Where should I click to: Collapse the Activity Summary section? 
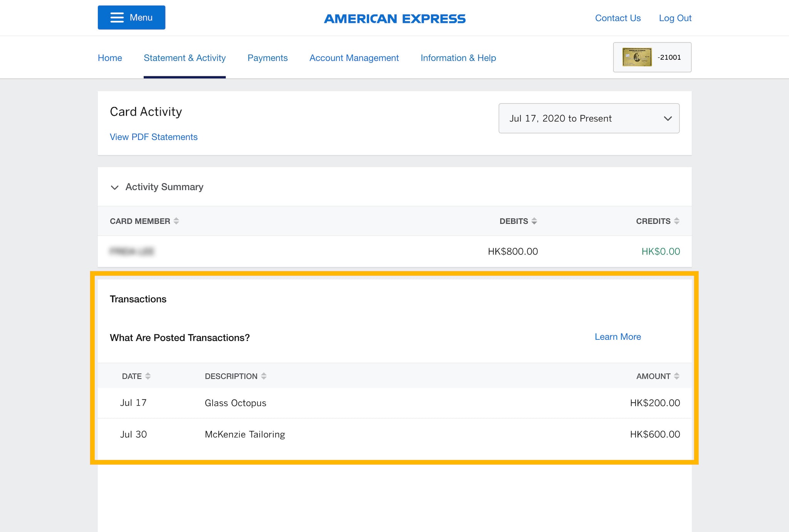[114, 188]
